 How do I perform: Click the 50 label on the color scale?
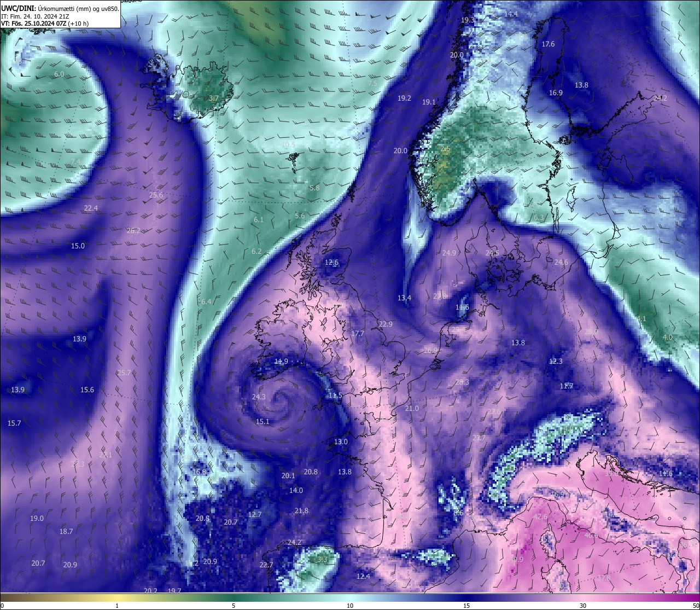pos(696,606)
